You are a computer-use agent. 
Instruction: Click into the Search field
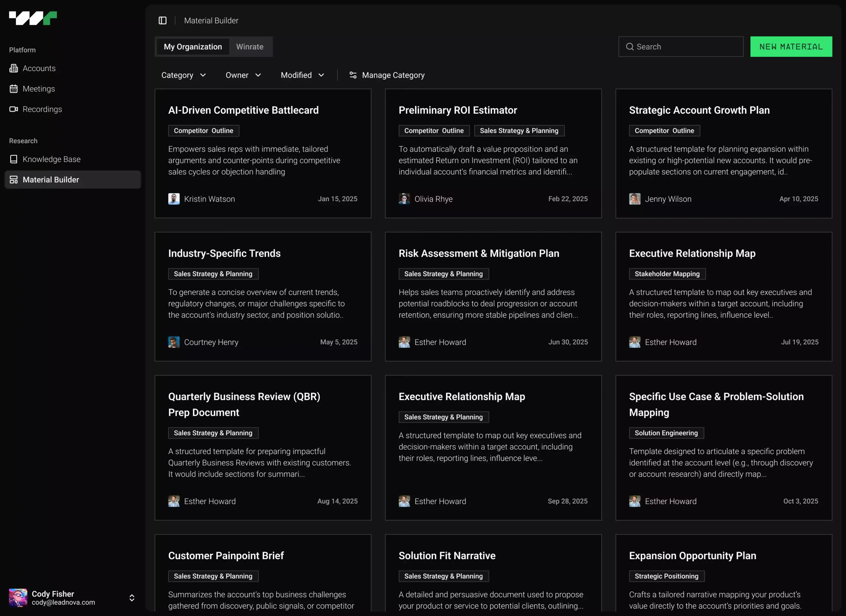click(x=681, y=47)
